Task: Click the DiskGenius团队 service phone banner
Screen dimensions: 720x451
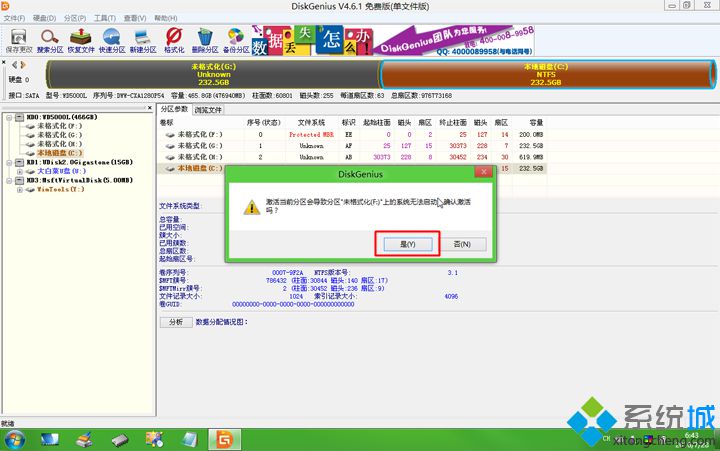Action: tap(455, 41)
